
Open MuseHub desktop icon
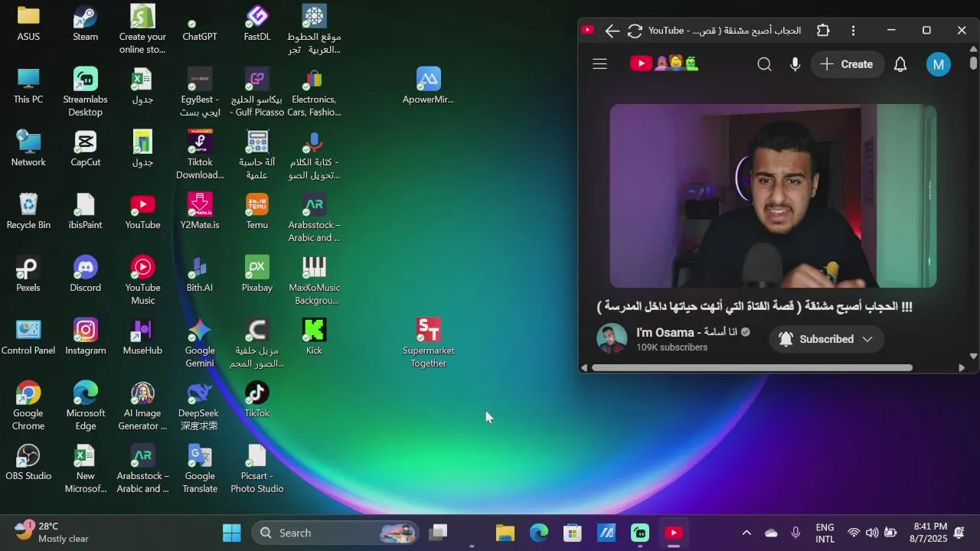(x=142, y=337)
